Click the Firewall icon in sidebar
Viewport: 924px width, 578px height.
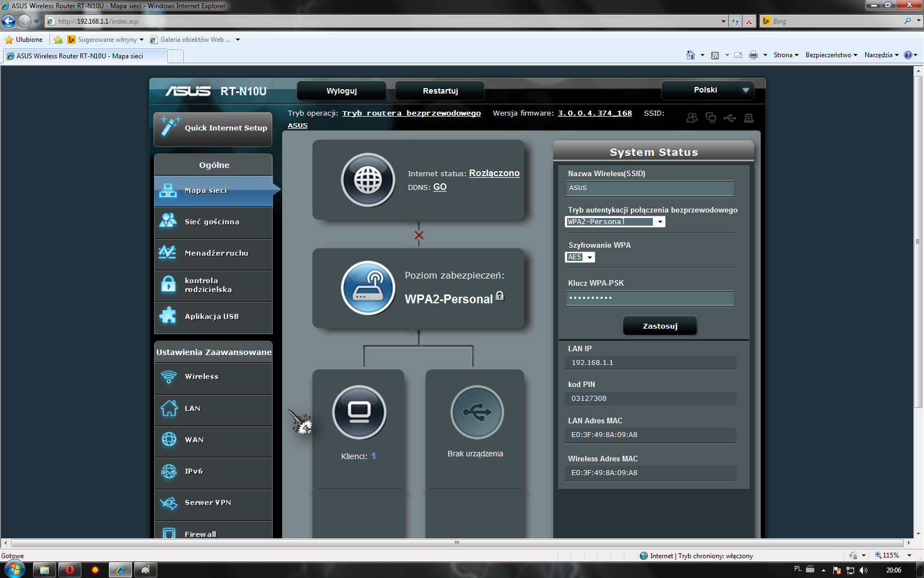coord(169,533)
